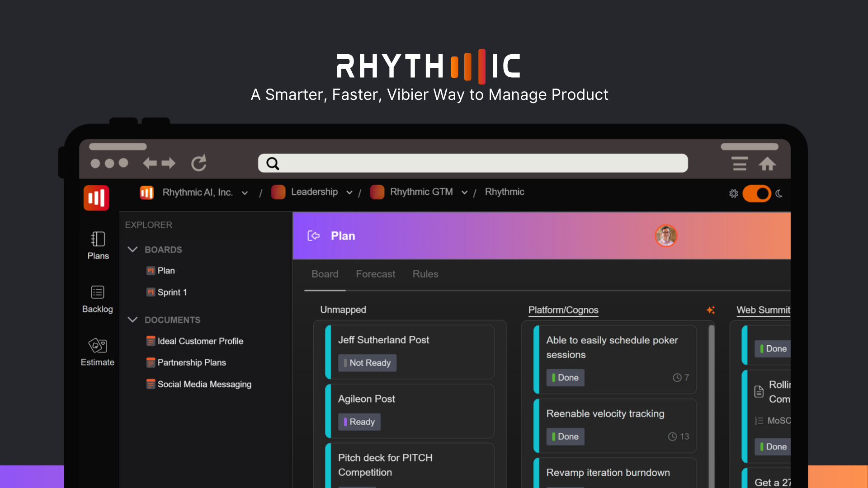Viewport: 868px width, 488px height.
Task: Open settings via the gear icon
Action: pyautogui.click(x=733, y=193)
